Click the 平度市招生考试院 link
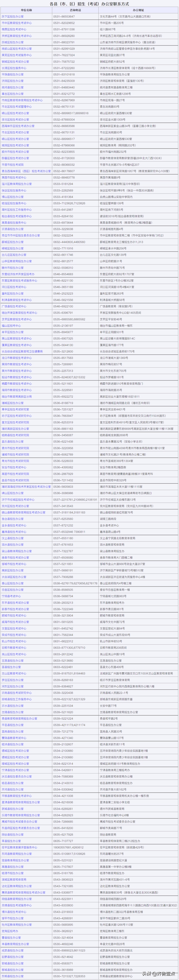Image resolution: width=179 pixels, height=980 pixels. (13, 165)
